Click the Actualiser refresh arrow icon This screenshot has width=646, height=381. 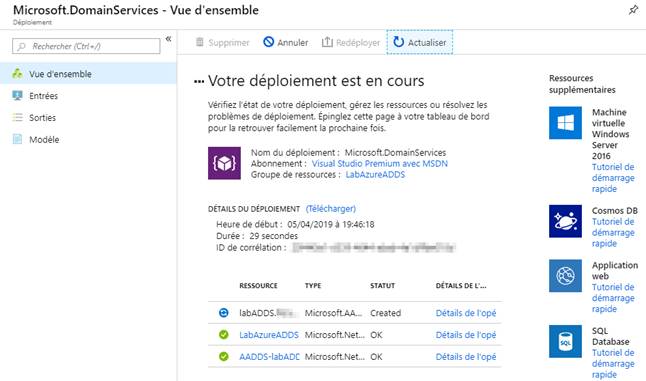(398, 42)
